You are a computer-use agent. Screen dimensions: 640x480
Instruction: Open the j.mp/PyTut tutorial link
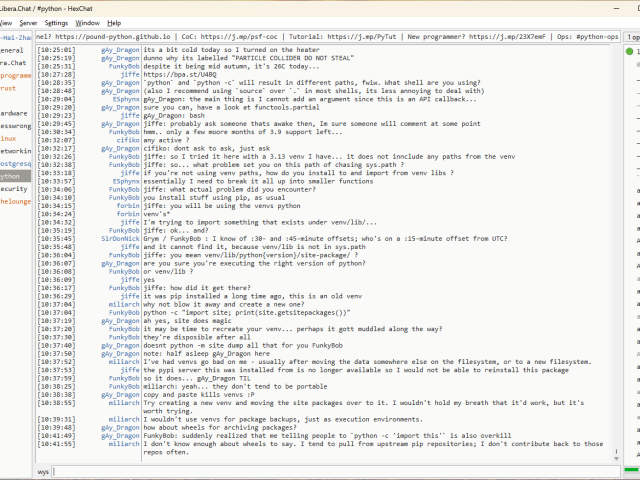363,36
